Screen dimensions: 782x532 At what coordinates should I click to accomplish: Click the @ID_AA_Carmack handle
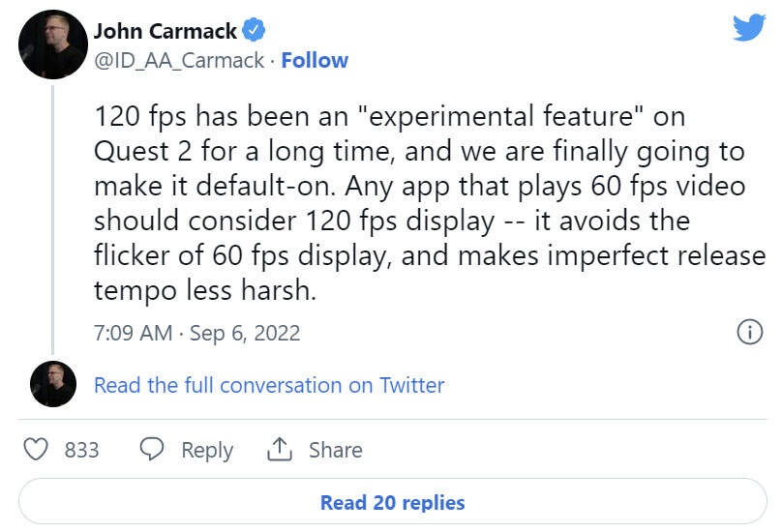[178, 60]
